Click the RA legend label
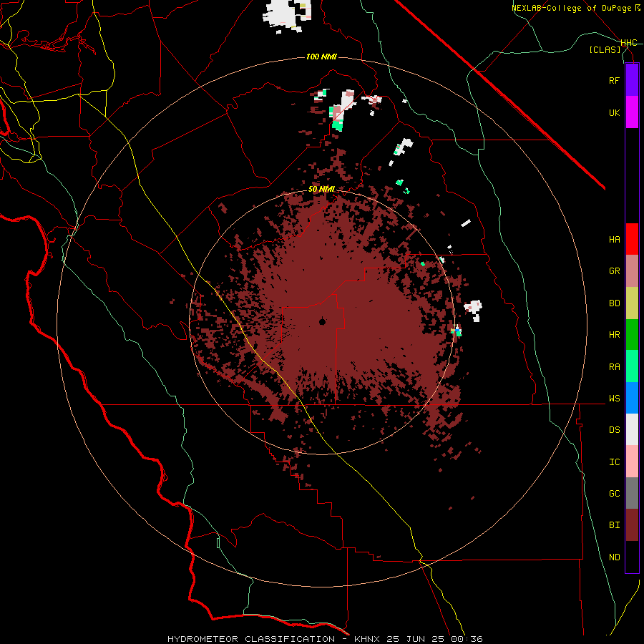This screenshot has height=644, width=644. 614,367
